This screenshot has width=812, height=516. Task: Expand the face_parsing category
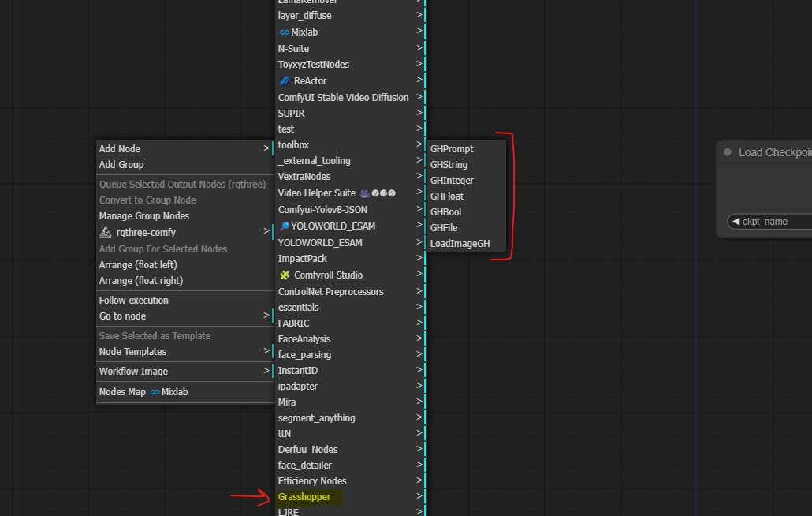(350, 355)
